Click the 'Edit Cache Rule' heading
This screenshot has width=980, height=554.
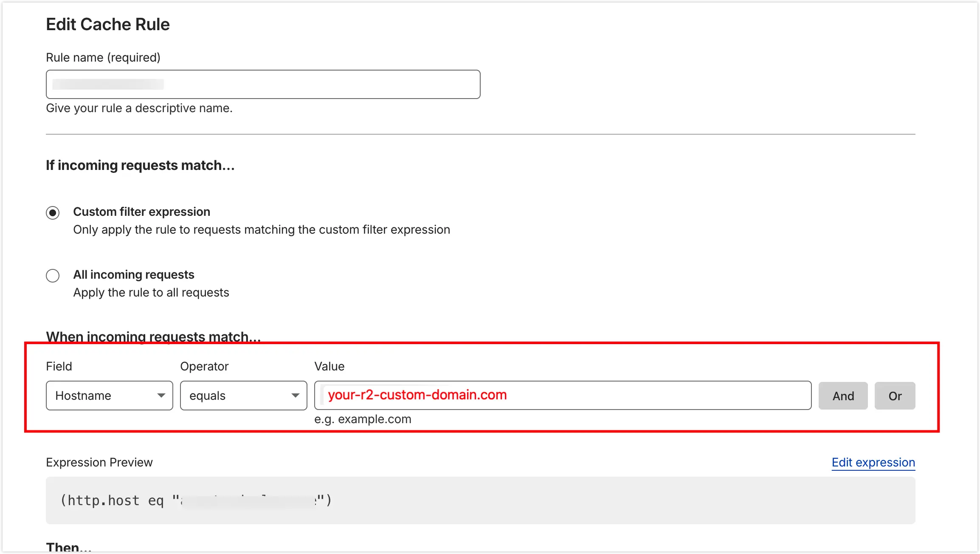coord(108,25)
